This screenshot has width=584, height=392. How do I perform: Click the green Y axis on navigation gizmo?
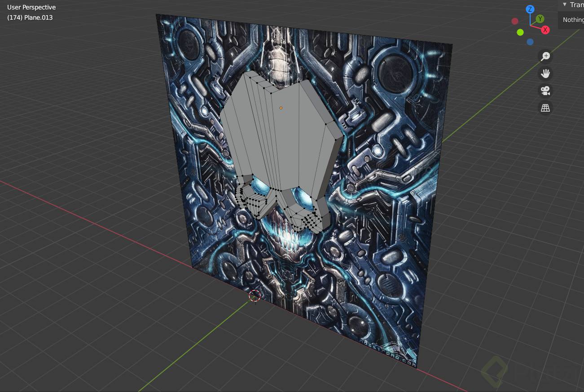540,19
